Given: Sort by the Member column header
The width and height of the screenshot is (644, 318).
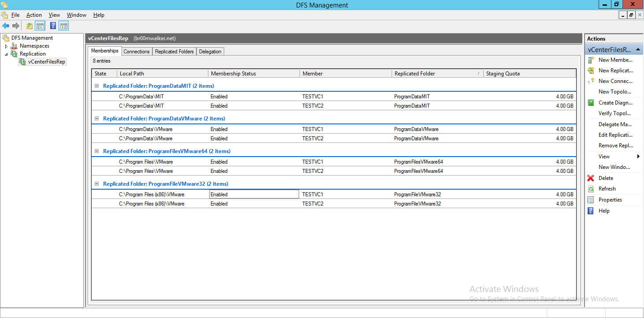Looking at the screenshot, I should point(346,74).
